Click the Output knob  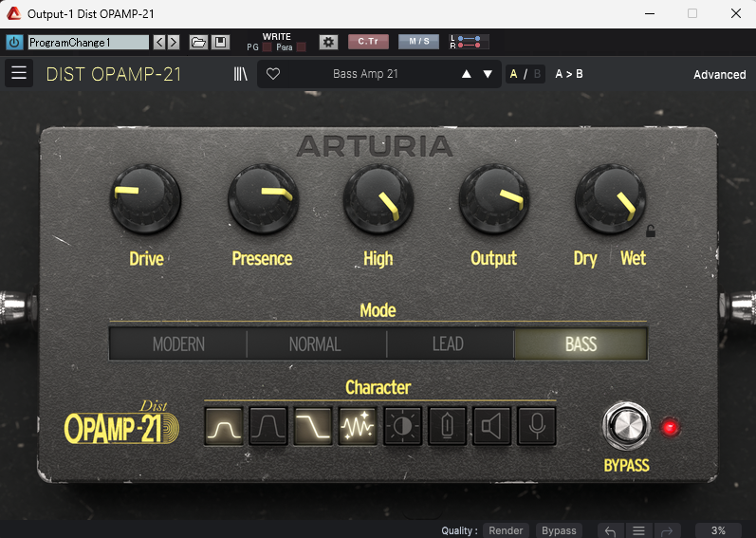pos(493,198)
